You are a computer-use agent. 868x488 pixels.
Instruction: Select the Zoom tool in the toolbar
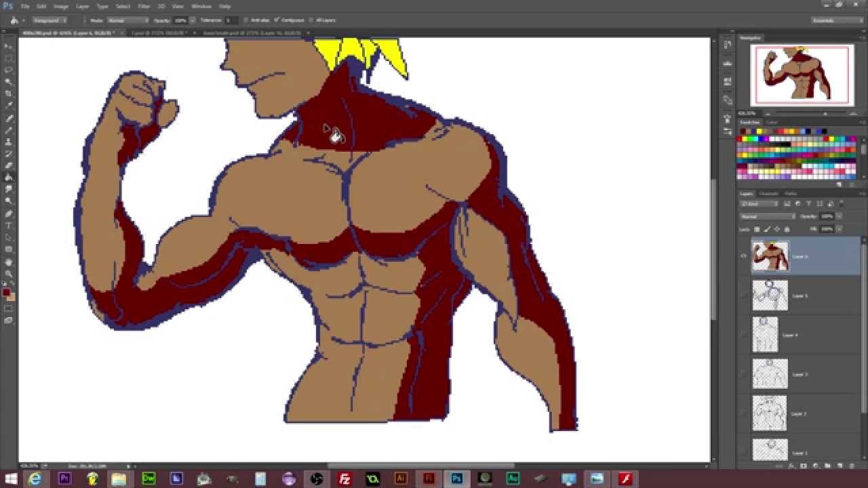coord(9,272)
